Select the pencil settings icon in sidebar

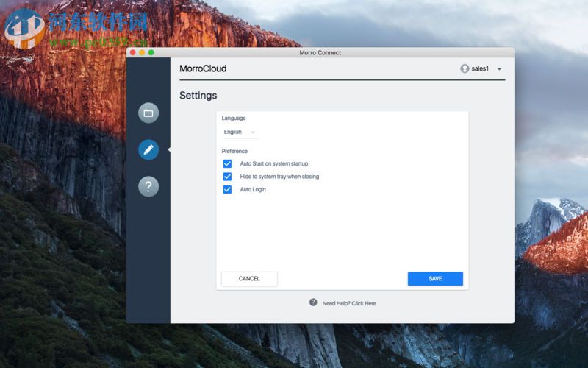point(148,150)
